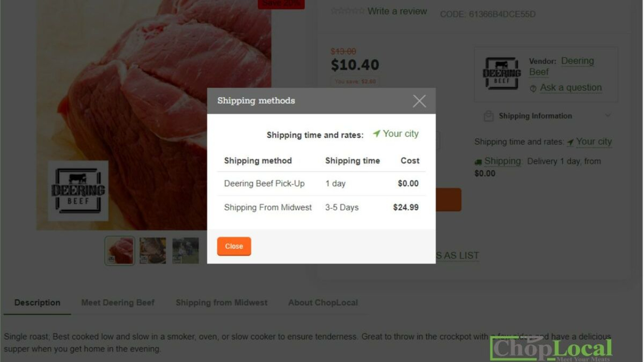This screenshot has height=362, width=644.
Task: Select the third product thumbnail
Action: (x=186, y=250)
